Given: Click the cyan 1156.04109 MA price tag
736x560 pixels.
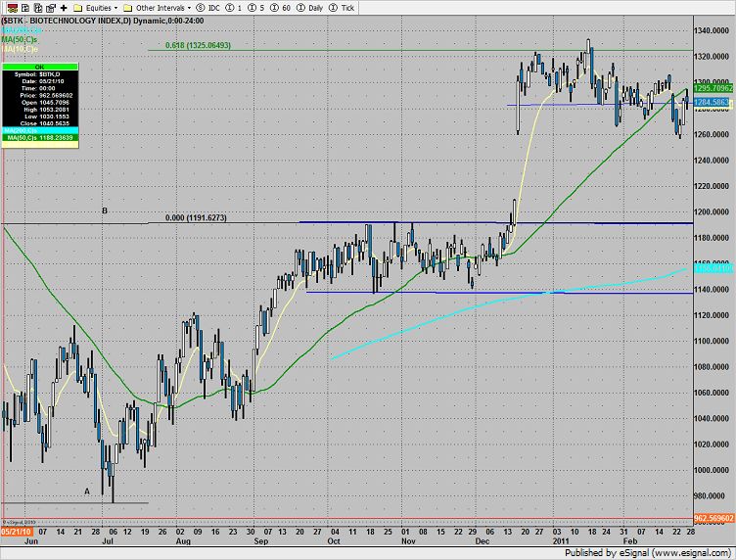Looking at the screenshot, I should [x=713, y=268].
